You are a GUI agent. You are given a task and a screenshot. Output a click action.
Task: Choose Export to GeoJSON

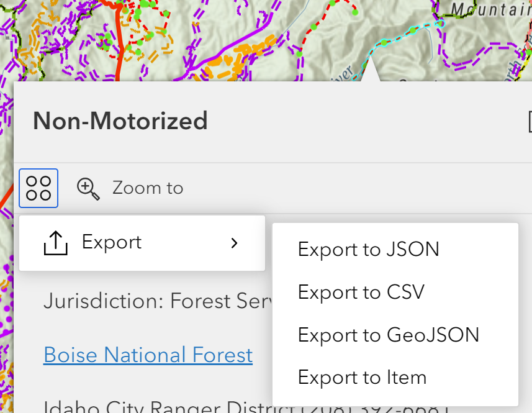[x=389, y=335]
